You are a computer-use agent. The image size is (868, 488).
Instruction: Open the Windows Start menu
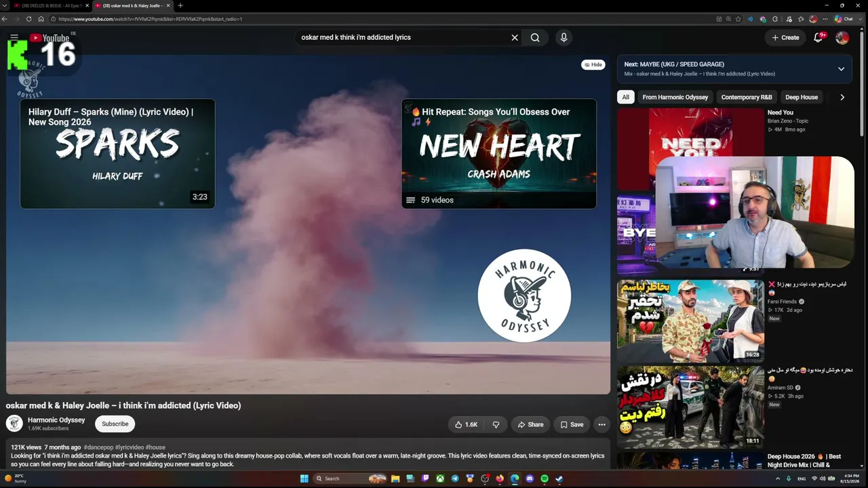click(304, 479)
